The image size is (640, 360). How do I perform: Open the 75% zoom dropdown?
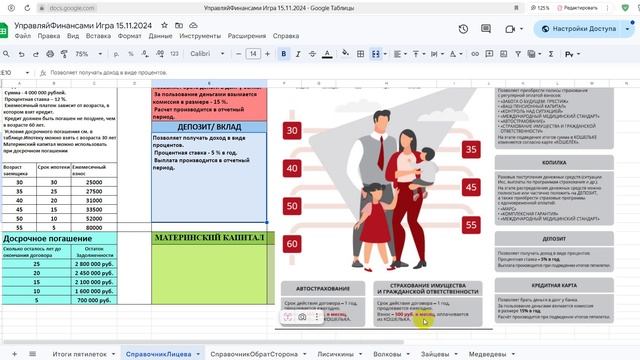coord(89,54)
